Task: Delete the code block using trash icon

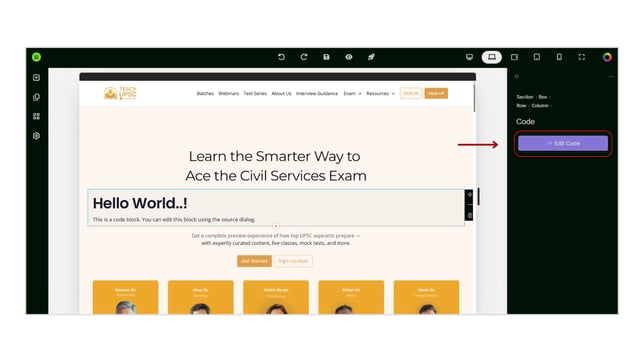Action: (x=469, y=215)
